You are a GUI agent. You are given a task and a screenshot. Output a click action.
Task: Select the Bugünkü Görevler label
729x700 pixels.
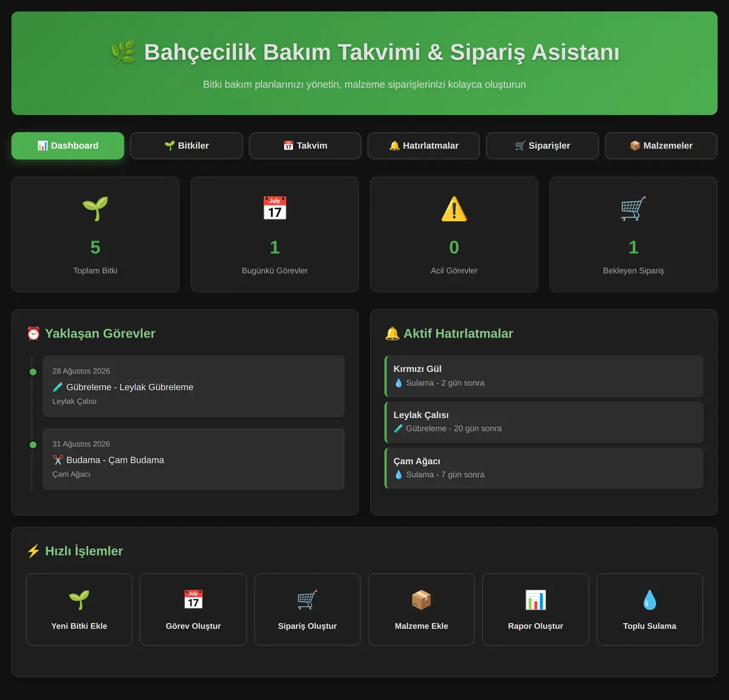coord(275,270)
